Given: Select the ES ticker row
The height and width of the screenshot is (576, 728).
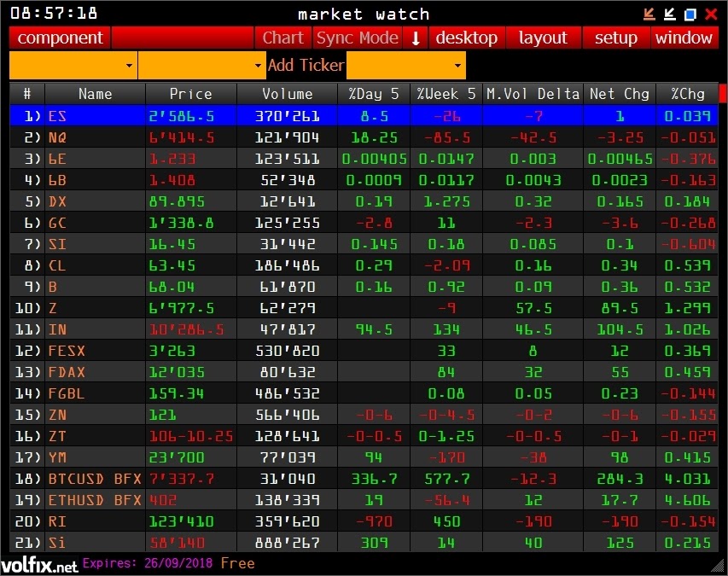Looking at the screenshot, I should coord(364,115).
